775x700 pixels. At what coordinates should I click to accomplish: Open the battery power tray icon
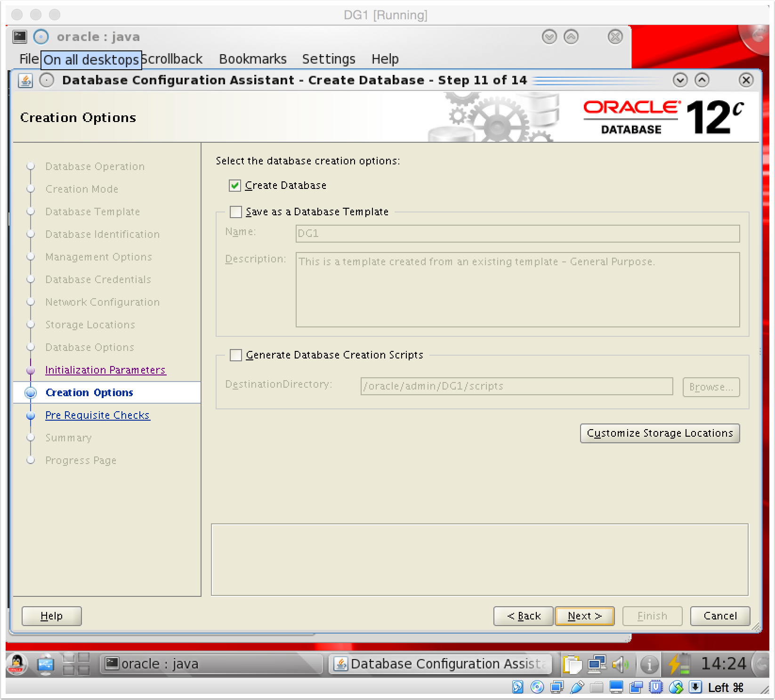pyautogui.click(x=678, y=664)
